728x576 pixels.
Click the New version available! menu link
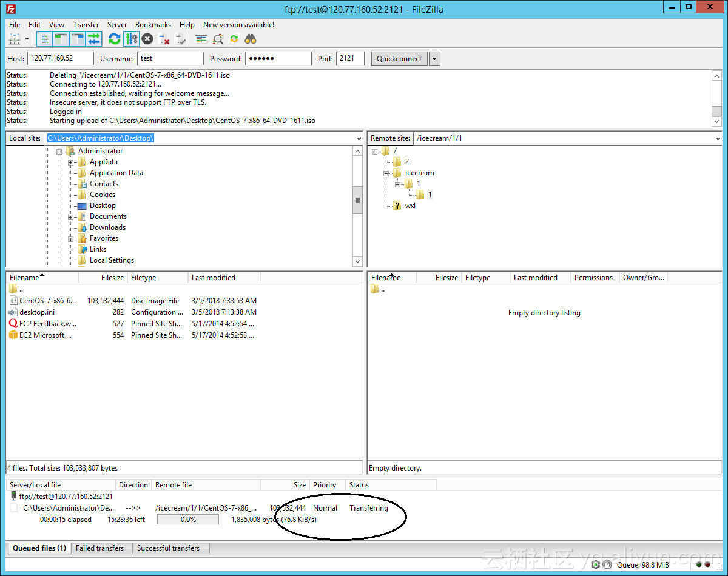coord(238,25)
